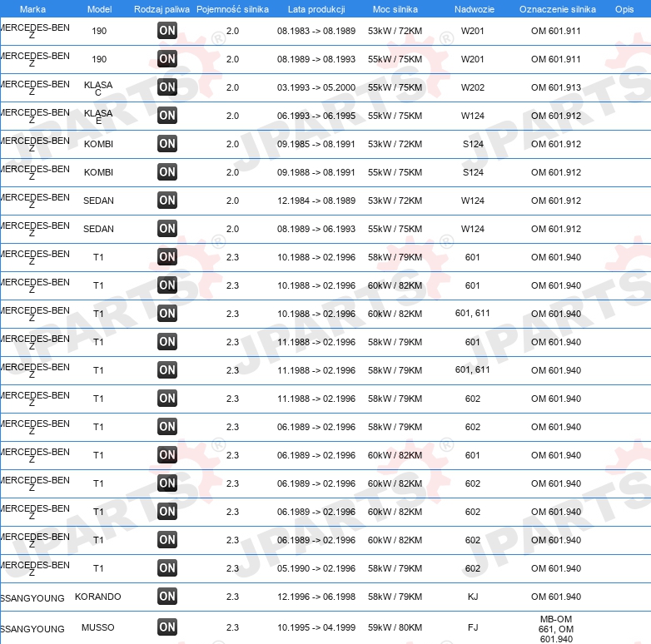651x644 pixels.
Task: Click the Nadwozie column header
Action: (x=475, y=9)
